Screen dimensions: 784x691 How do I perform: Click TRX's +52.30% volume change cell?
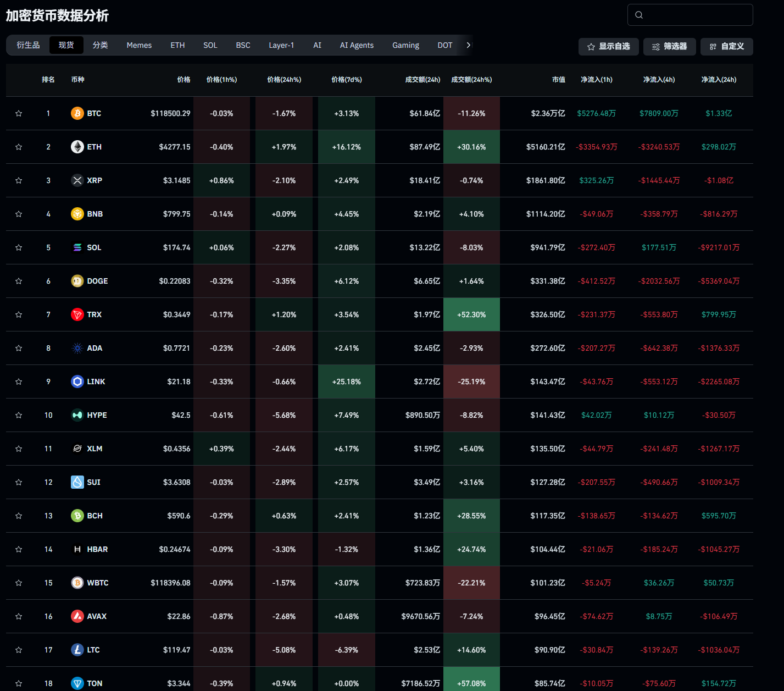tap(471, 314)
